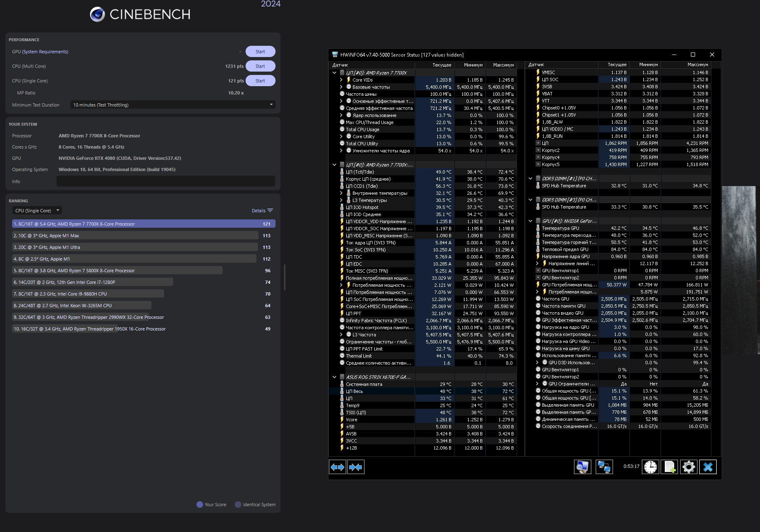Click the thermometer icon beside Temp9
Screen dimensions: 760x532
click(342, 405)
